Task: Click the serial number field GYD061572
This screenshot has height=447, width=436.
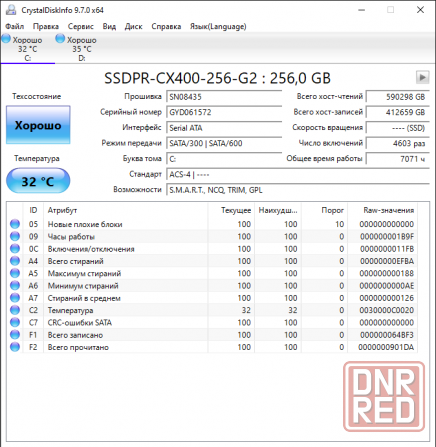Action: click(224, 112)
